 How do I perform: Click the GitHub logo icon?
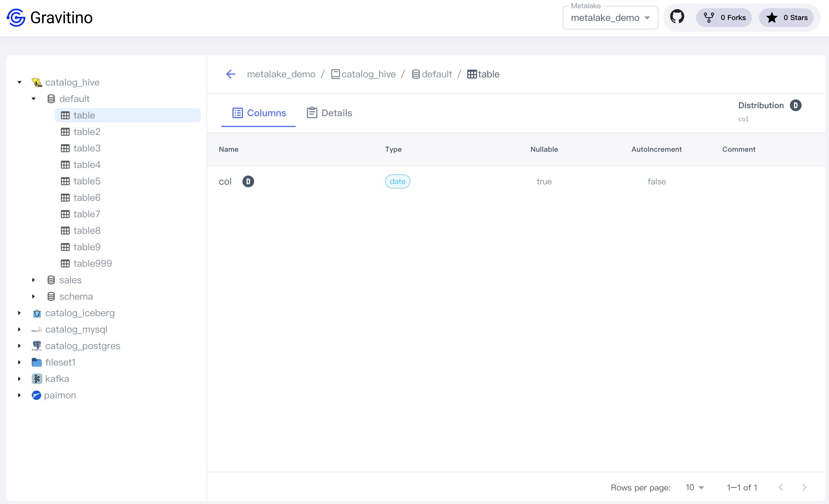(677, 17)
